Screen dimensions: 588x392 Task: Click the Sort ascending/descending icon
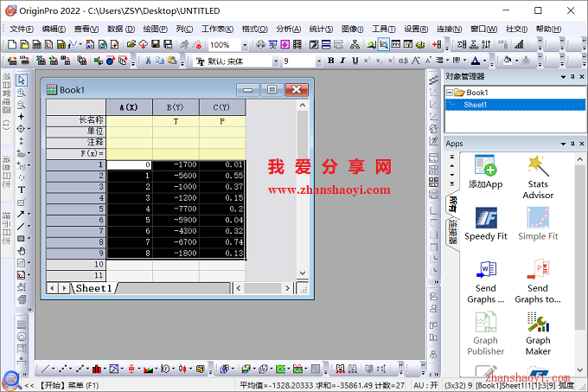[x=486, y=45]
